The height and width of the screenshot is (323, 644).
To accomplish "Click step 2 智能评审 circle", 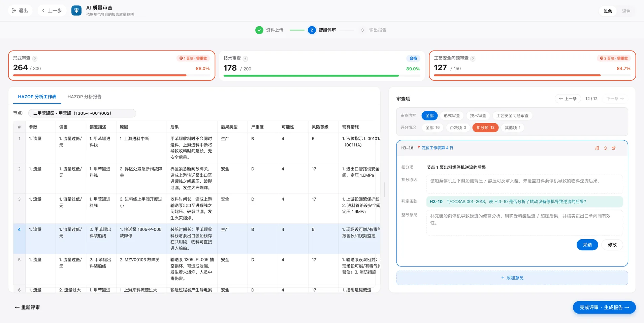I will click(312, 30).
